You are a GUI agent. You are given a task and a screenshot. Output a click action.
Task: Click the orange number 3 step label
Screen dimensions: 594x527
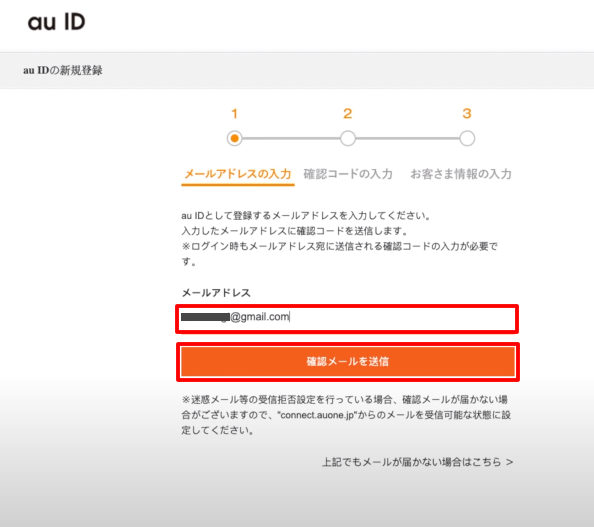[467, 114]
